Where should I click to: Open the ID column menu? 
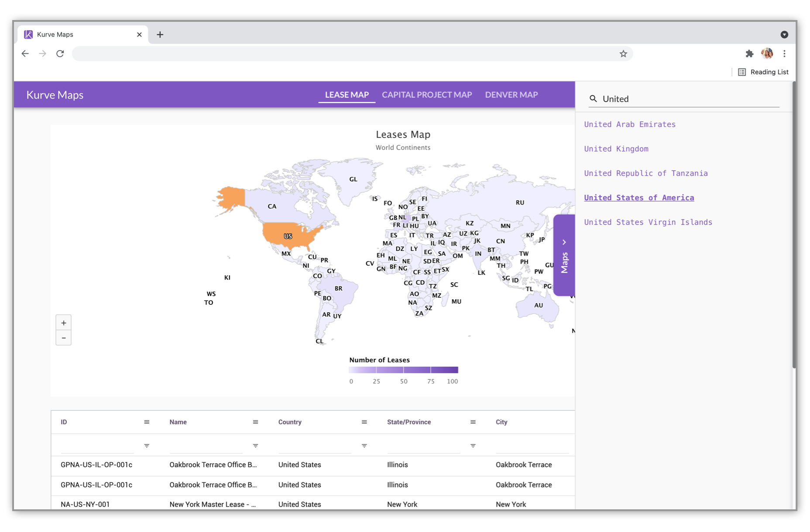coord(147,422)
